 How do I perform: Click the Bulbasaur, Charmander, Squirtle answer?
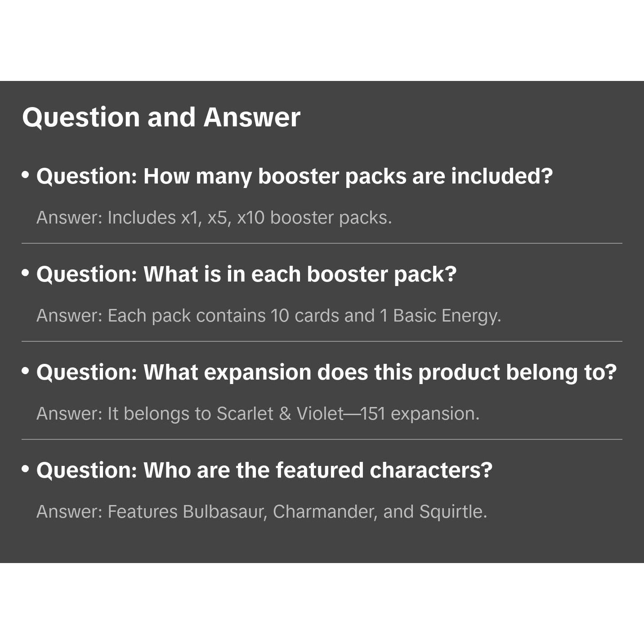262,512
